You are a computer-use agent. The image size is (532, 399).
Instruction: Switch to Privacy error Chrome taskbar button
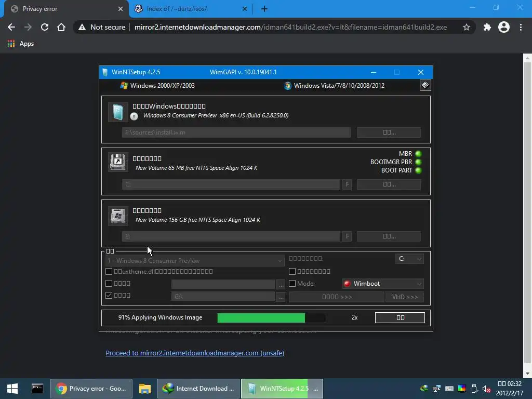click(91, 389)
